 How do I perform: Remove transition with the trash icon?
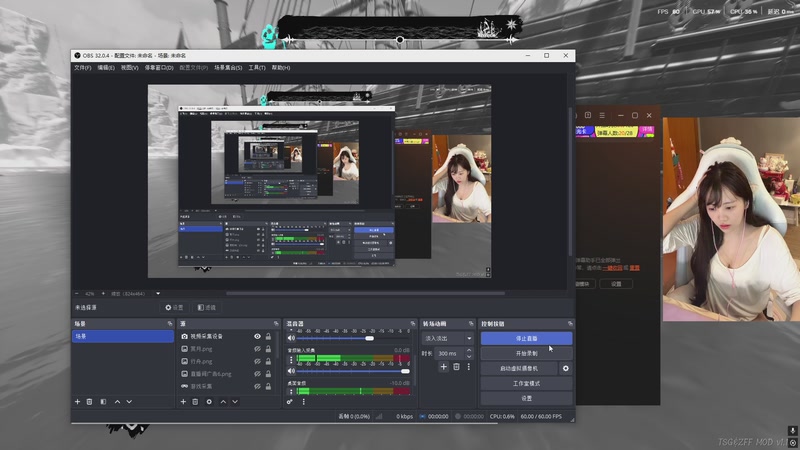point(456,367)
